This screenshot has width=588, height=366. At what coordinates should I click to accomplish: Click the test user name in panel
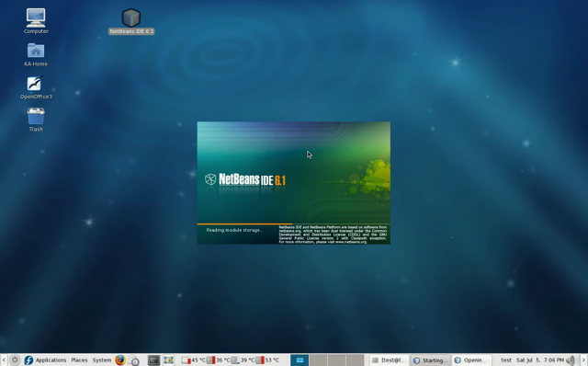(x=506, y=360)
